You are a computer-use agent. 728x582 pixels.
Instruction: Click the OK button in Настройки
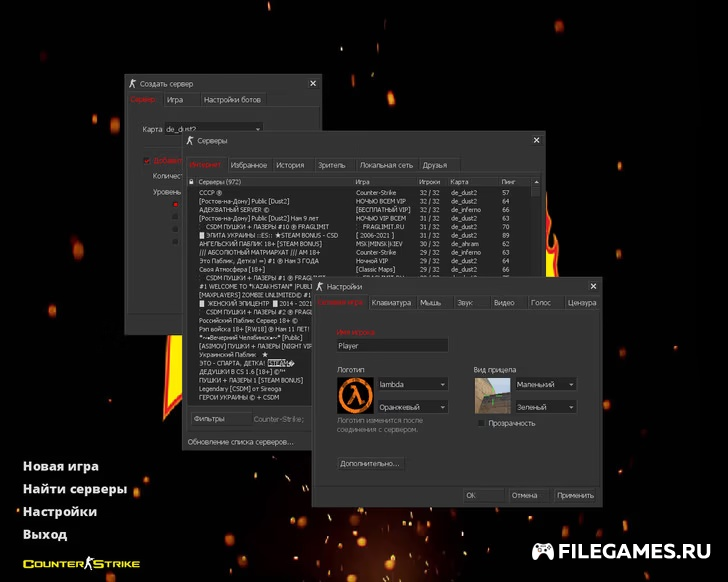483,495
